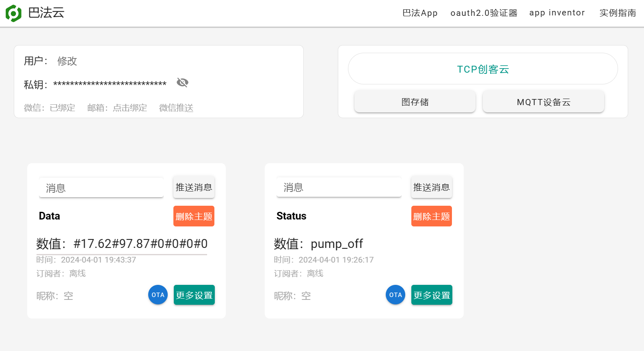
Task: Click 订阅者：离线 in the Status card
Action: click(x=298, y=273)
